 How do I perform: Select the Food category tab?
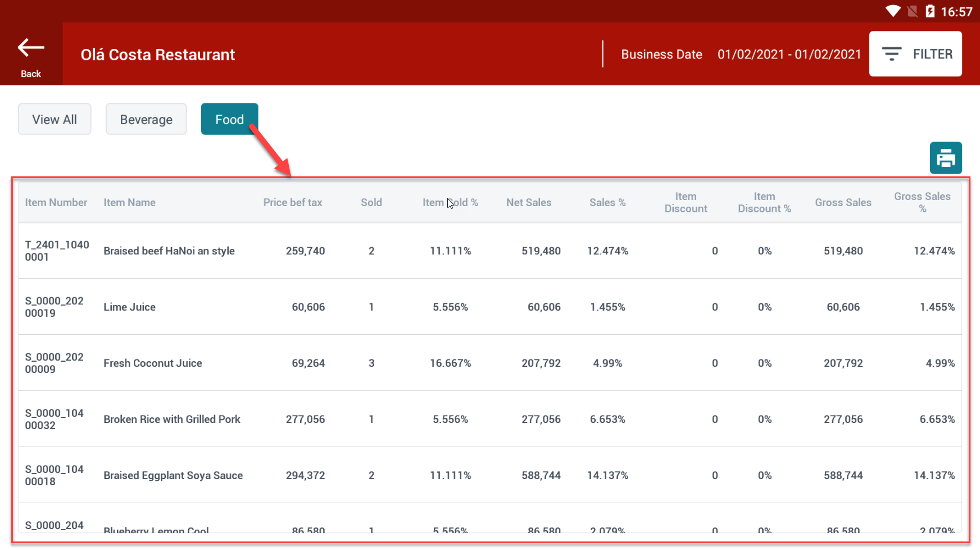(229, 119)
